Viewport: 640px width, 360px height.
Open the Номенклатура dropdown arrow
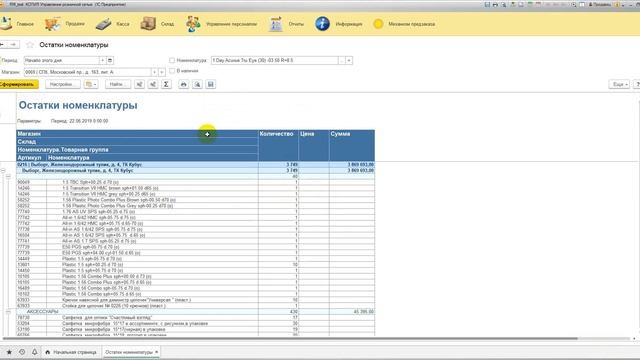tap(349, 60)
